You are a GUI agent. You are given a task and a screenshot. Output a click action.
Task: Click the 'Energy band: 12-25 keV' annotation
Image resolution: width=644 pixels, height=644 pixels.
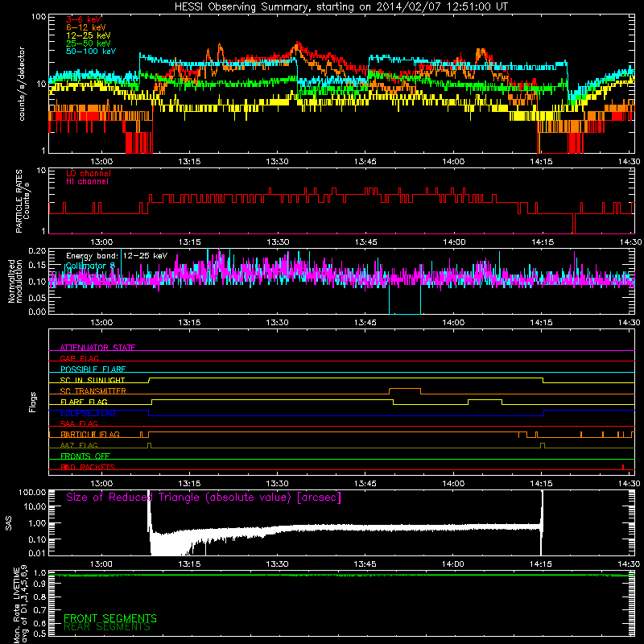coord(117,256)
